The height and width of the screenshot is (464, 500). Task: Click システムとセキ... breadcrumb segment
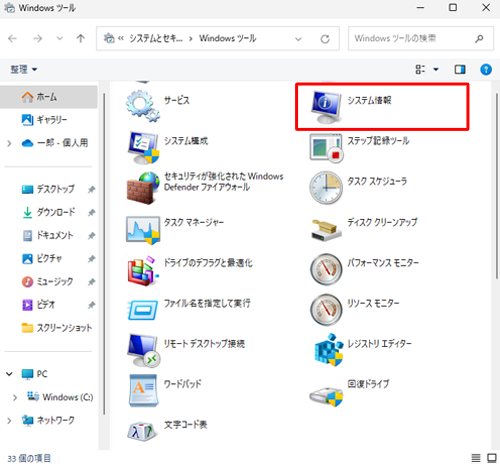[x=156, y=38]
